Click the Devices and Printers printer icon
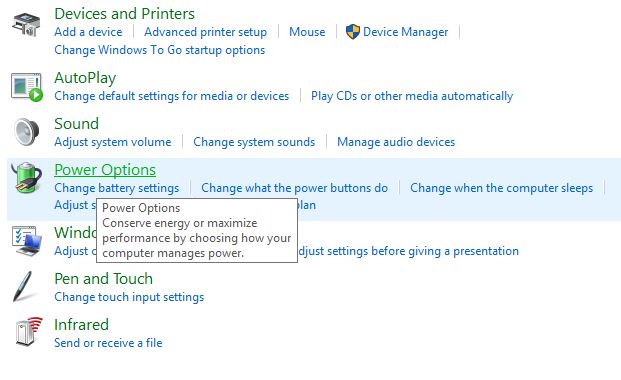 click(x=26, y=25)
